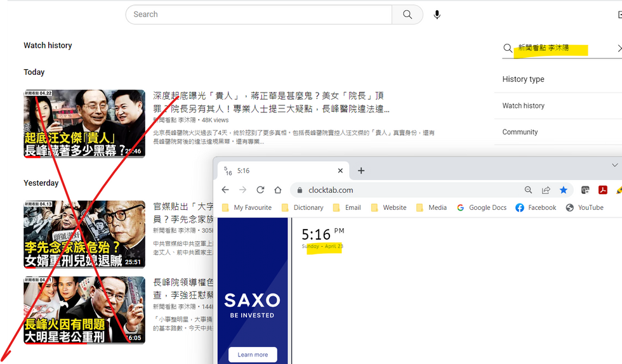Click the extension icon left of Acrobat
This screenshot has height=364, width=622.
click(585, 190)
